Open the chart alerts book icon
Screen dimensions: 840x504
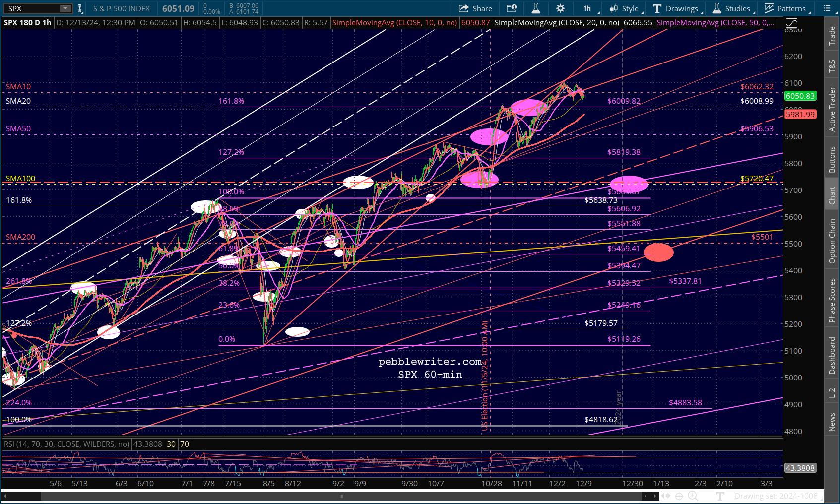click(x=512, y=8)
